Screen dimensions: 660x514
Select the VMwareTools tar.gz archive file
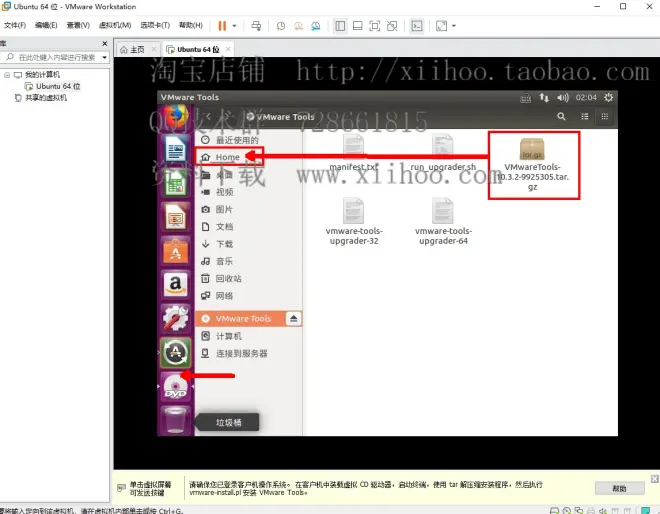(532, 165)
